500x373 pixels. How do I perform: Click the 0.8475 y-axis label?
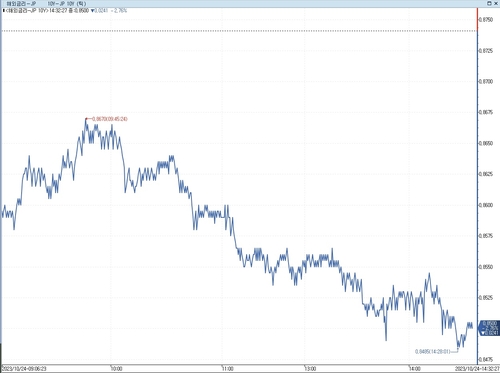point(486,359)
